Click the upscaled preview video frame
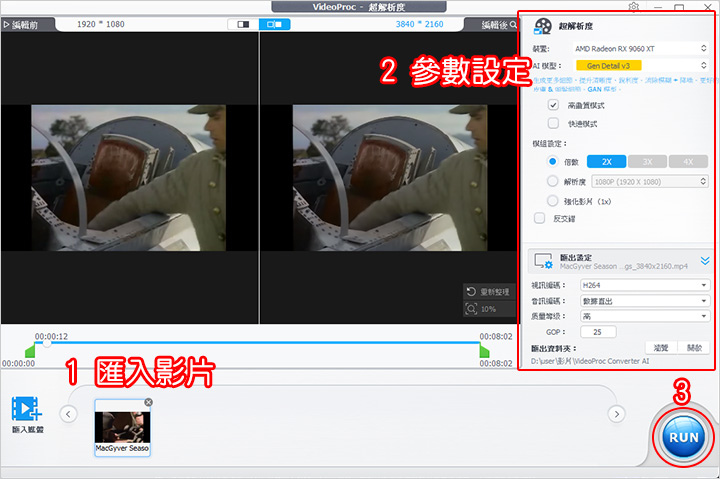 pyautogui.click(x=390, y=178)
